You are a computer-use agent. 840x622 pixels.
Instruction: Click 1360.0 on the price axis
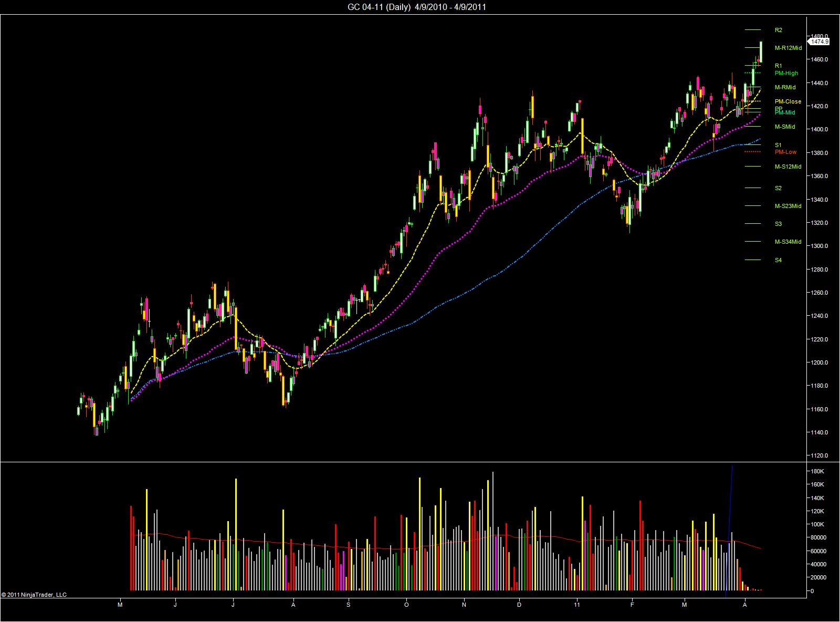point(820,176)
